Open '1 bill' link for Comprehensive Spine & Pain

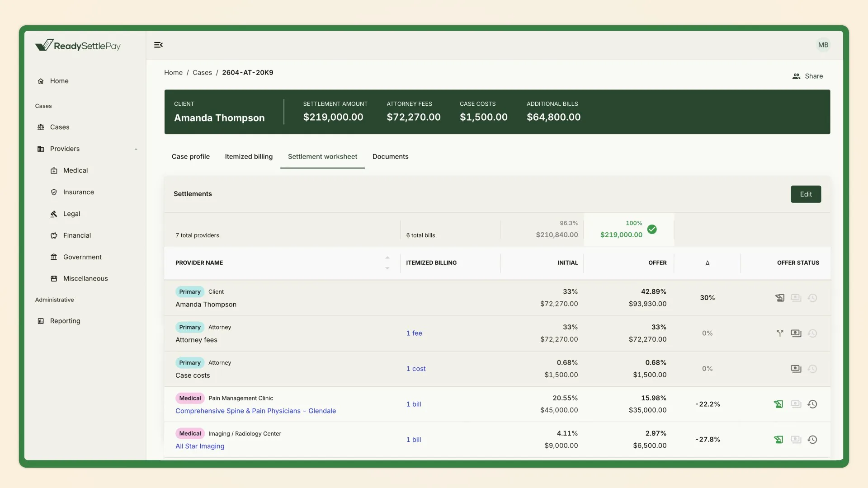414,404
